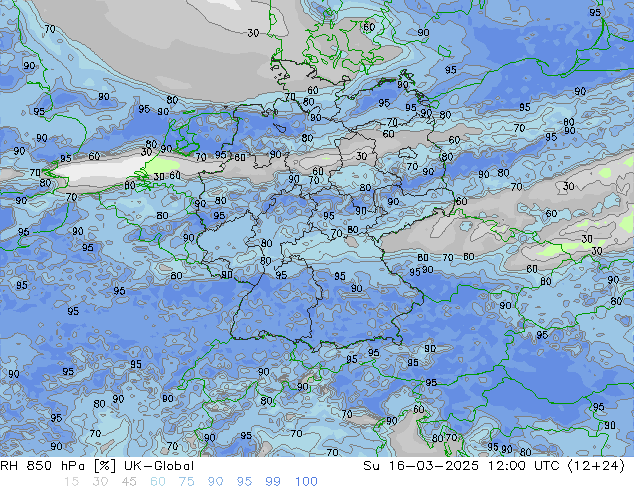Image resolution: width=634 pixels, height=490 pixels.
Task: Select the legend value 15
Action: (x=71, y=482)
